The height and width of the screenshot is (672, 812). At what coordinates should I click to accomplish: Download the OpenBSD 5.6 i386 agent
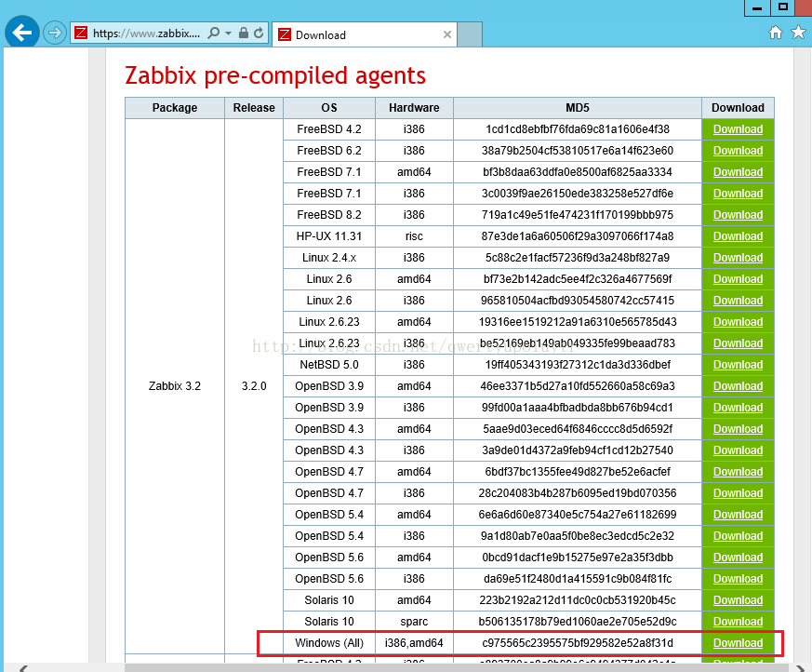tap(738, 579)
